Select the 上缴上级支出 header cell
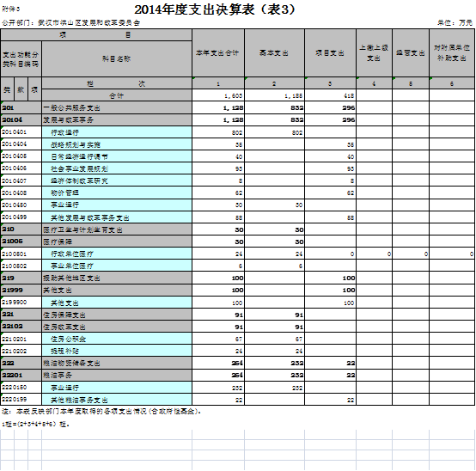 374,52
